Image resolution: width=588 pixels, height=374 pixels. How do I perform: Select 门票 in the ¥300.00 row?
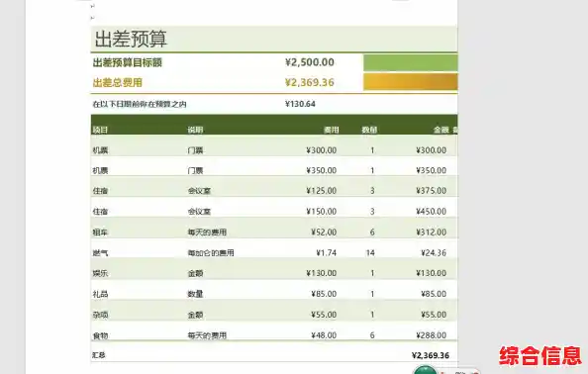(x=195, y=150)
